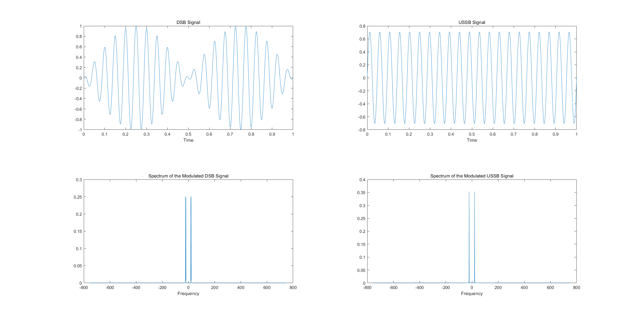
Task: Click Frequency label under DSB spectrum plot
Action: pyautogui.click(x=188, y=294)
